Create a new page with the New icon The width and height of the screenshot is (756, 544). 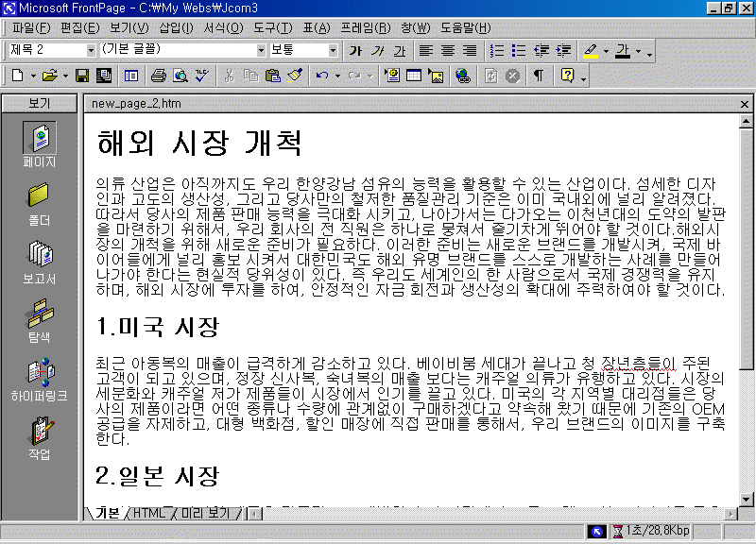(18, 76)
